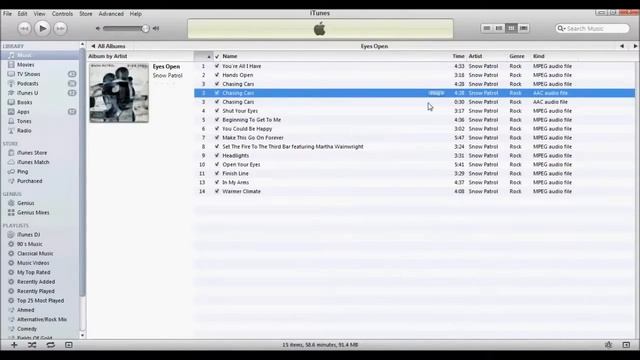Click the Genius atom icon in the status bar
640x360 pixels.
[608, 345]
